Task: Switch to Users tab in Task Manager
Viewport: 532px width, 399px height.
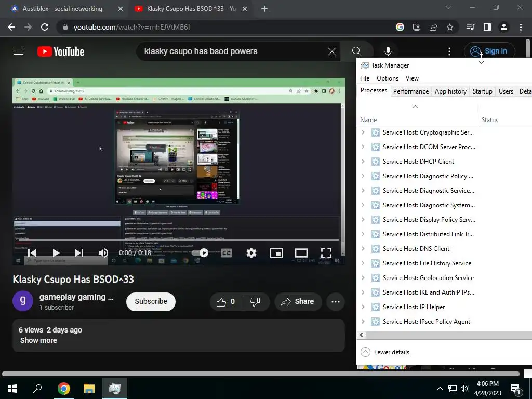Action: click(x=506, y=91)
